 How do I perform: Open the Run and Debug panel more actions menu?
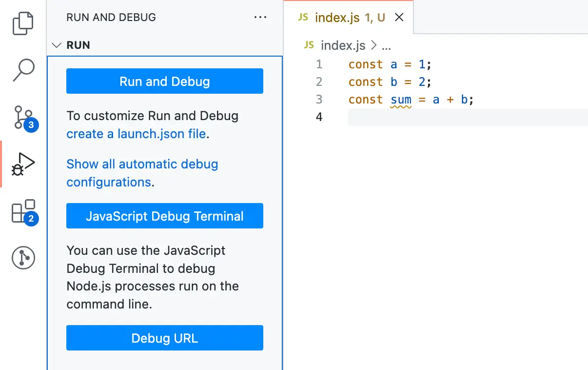[x=260, y=17]
